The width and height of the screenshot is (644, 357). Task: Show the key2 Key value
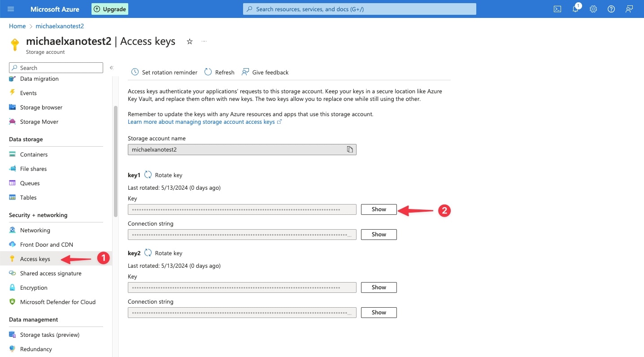[x=379, y=287]
